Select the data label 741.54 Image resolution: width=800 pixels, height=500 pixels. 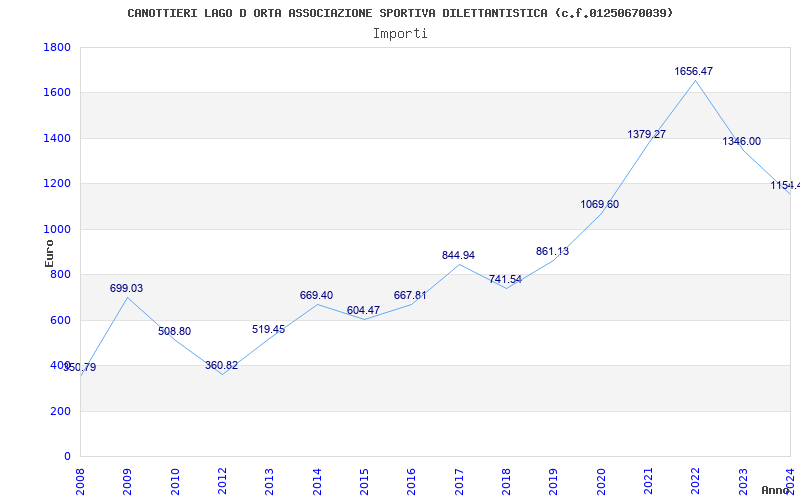coord(505,279)
